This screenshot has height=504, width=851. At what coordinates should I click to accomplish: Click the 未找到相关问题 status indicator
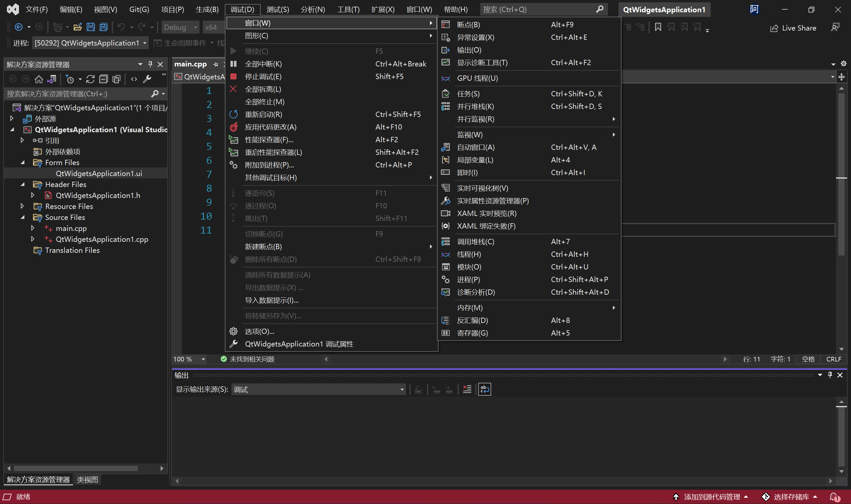point(247,359)
